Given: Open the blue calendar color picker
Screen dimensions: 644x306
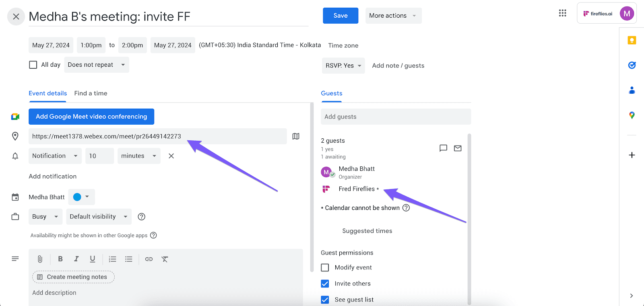Looking at the screenshot, I should click(82, 197).
